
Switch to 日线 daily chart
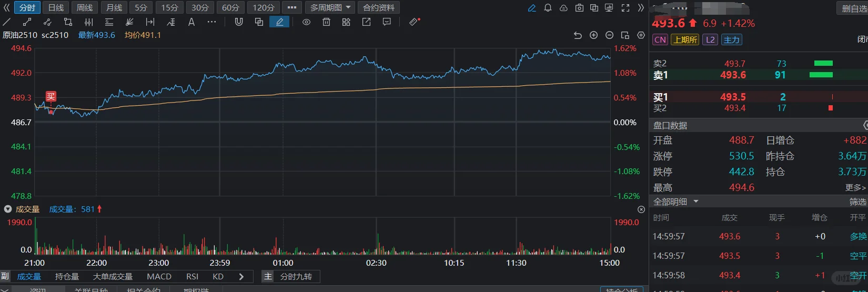tap(56, 8)
